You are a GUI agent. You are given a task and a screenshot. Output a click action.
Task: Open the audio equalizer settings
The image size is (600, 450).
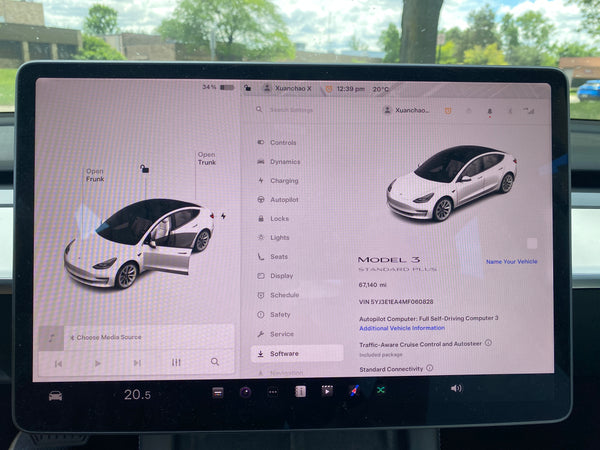(x=176, y=362)
